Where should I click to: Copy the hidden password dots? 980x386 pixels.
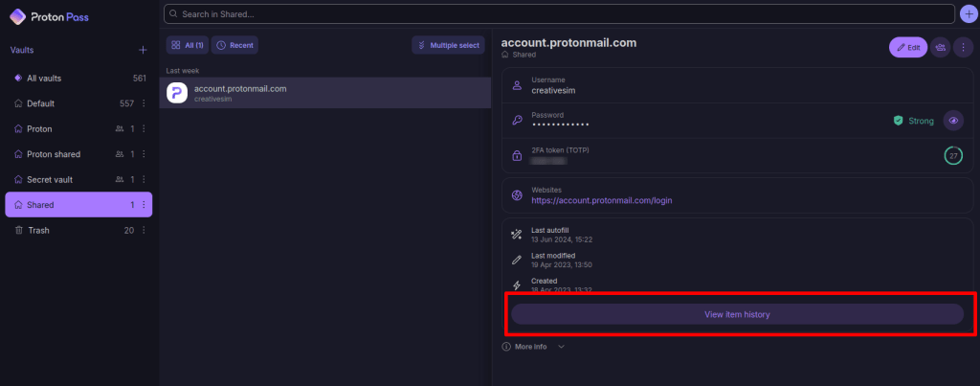560,125
